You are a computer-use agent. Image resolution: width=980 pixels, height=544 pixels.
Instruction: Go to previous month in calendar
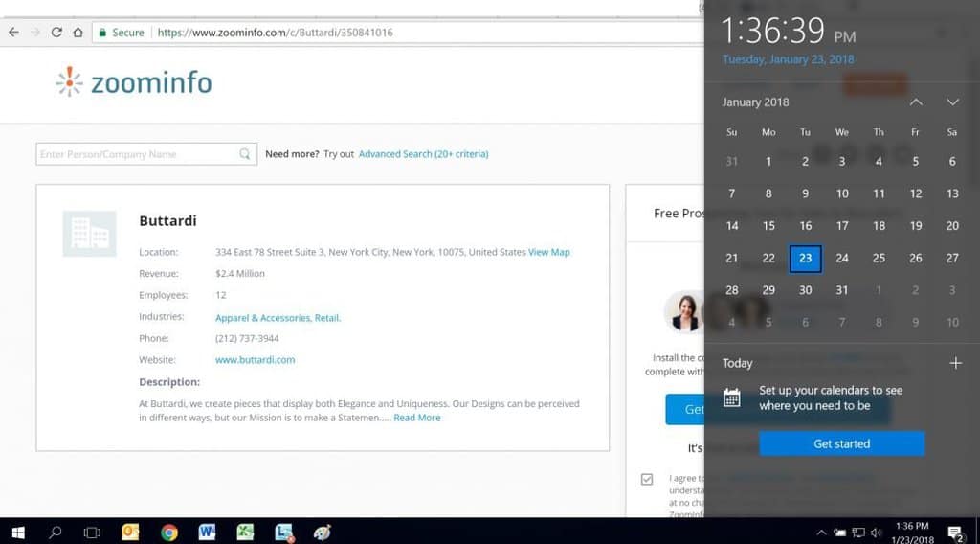(916, 102)
